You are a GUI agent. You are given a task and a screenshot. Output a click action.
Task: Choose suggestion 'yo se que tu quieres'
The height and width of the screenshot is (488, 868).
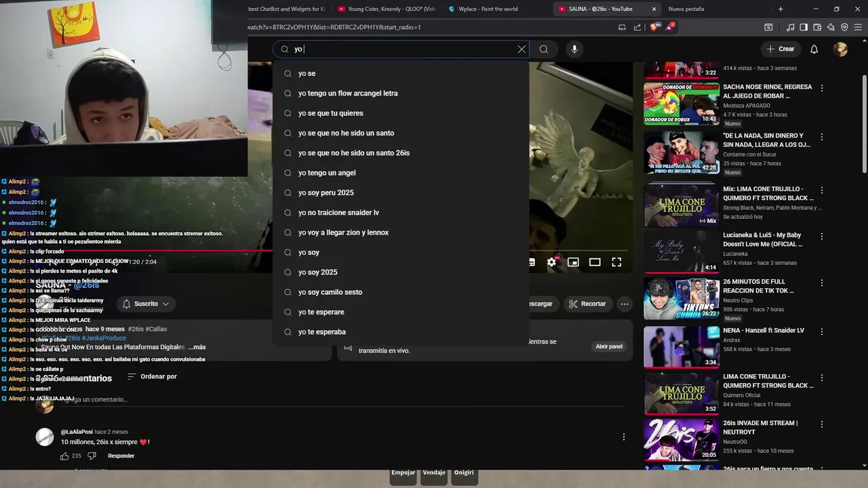(x=401, y=113)
